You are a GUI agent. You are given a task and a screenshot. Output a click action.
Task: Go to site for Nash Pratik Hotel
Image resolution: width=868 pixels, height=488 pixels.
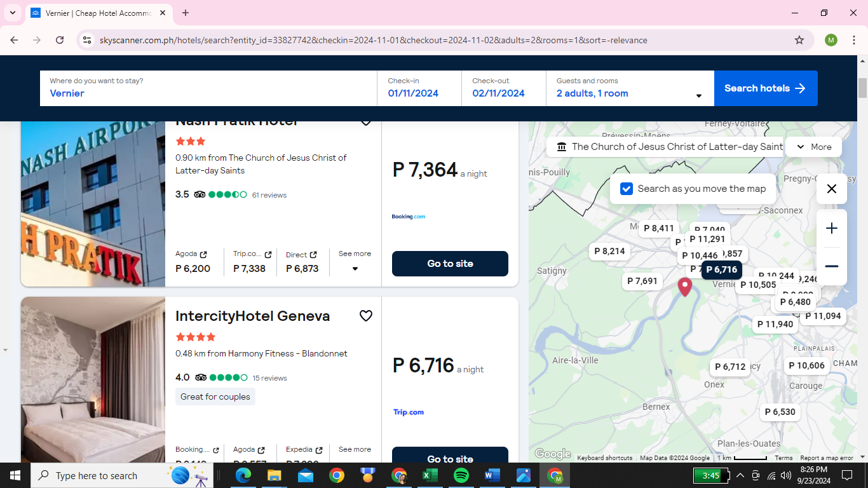(450, 264)
